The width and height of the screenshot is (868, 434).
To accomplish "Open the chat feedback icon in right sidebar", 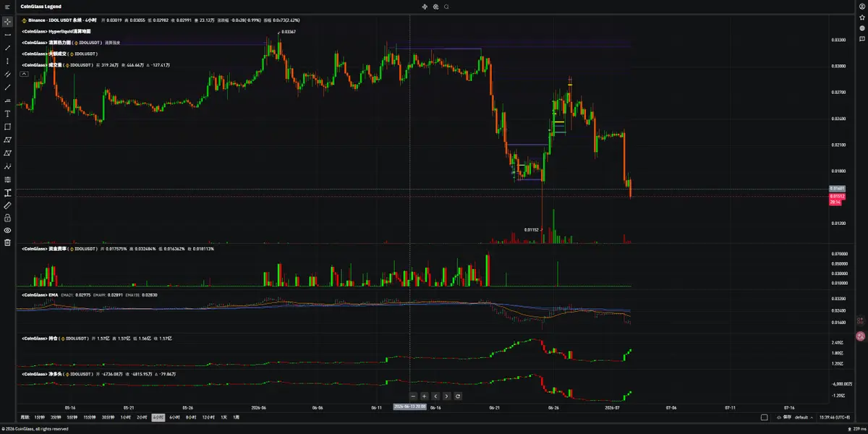I will click(861, 38).
